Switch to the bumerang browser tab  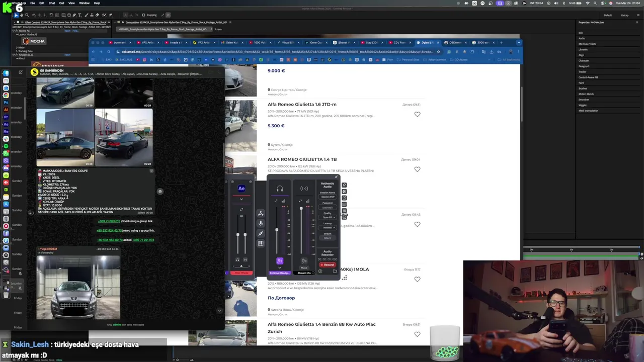pyautogui.click(x=120, y=43)
